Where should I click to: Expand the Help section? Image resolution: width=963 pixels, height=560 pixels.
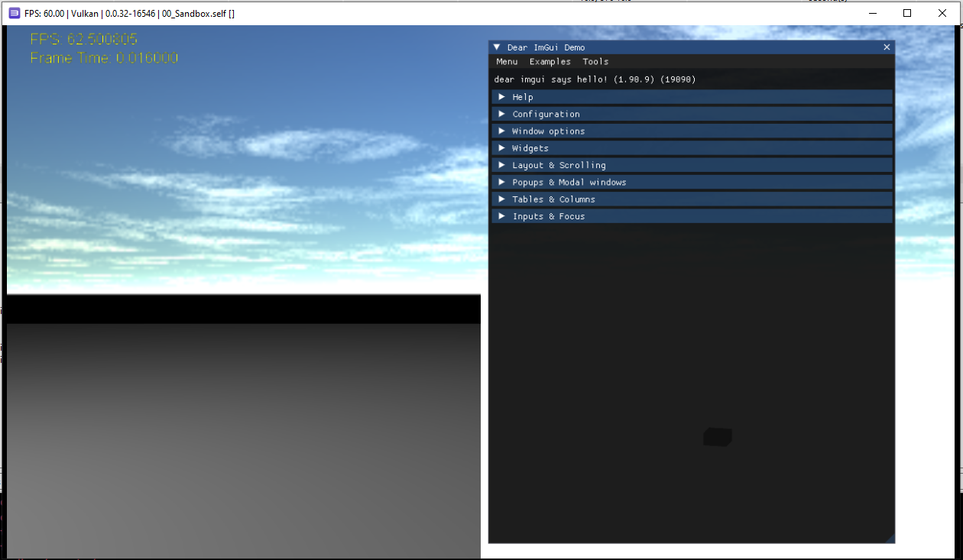(x=523, y=97)
